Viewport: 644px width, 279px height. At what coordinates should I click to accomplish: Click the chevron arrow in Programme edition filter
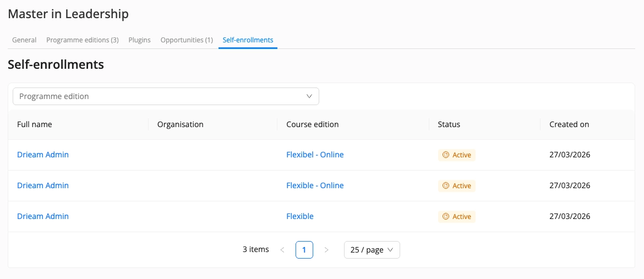point(309,96)
